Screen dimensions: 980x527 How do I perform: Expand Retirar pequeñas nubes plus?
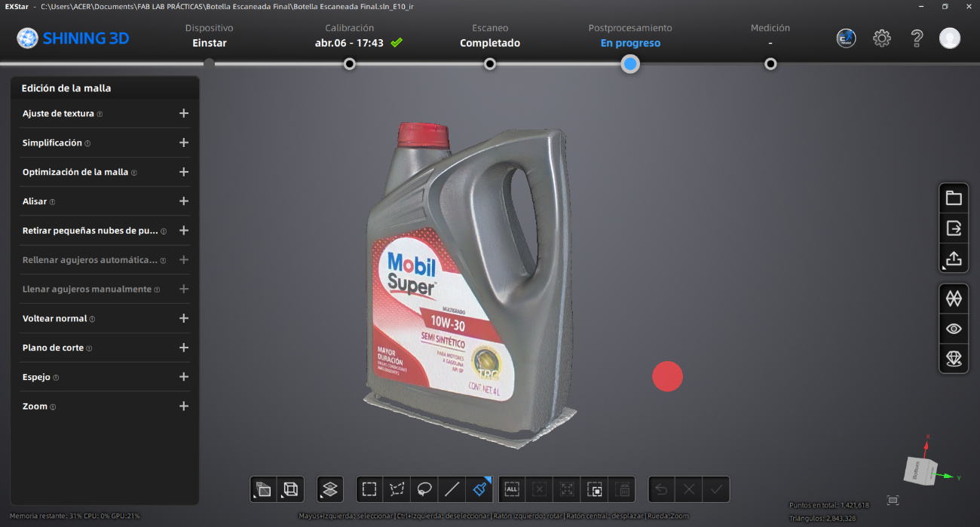coord(183,231)
